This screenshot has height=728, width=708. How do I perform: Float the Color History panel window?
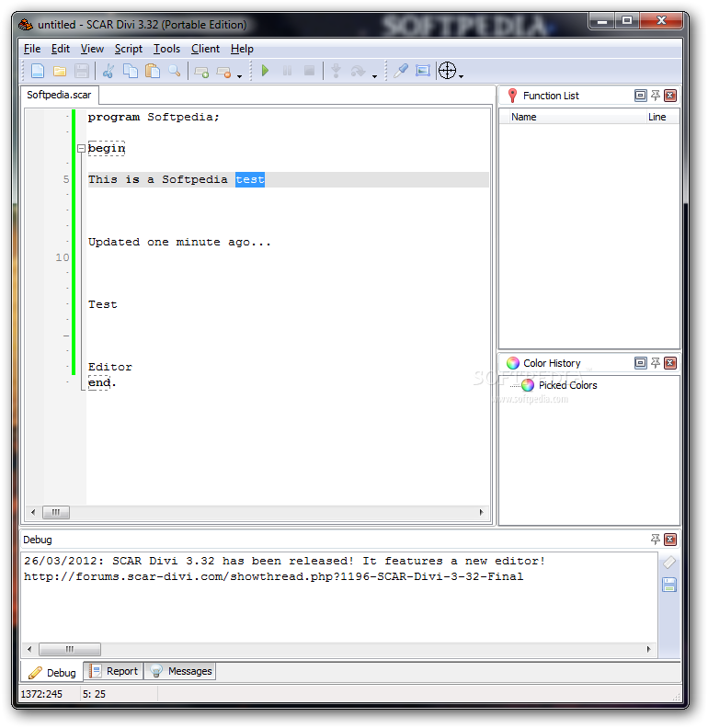pos(640,363)
